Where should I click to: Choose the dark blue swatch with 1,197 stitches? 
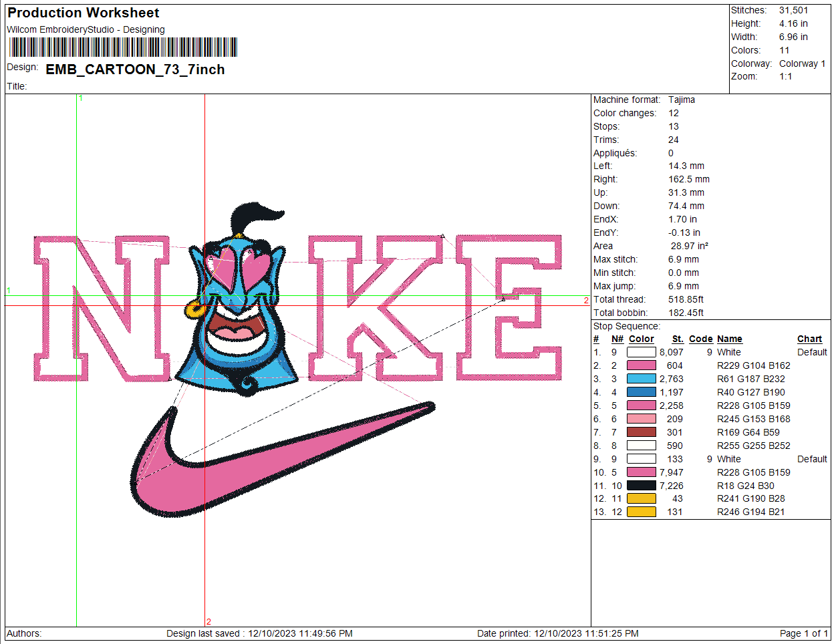click(x=642, y=392)
